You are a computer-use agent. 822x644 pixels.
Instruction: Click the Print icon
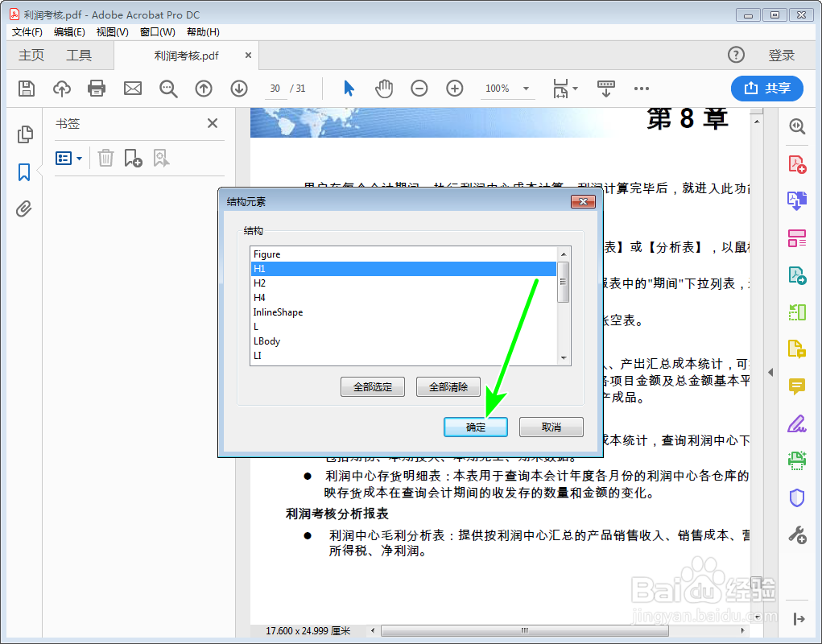[97, 89]
